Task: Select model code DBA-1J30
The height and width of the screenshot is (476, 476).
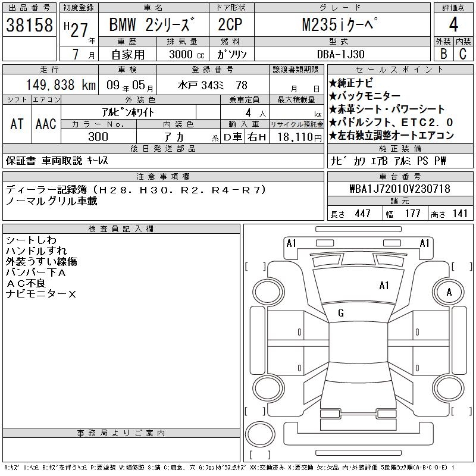Action: tap(340, 54)
